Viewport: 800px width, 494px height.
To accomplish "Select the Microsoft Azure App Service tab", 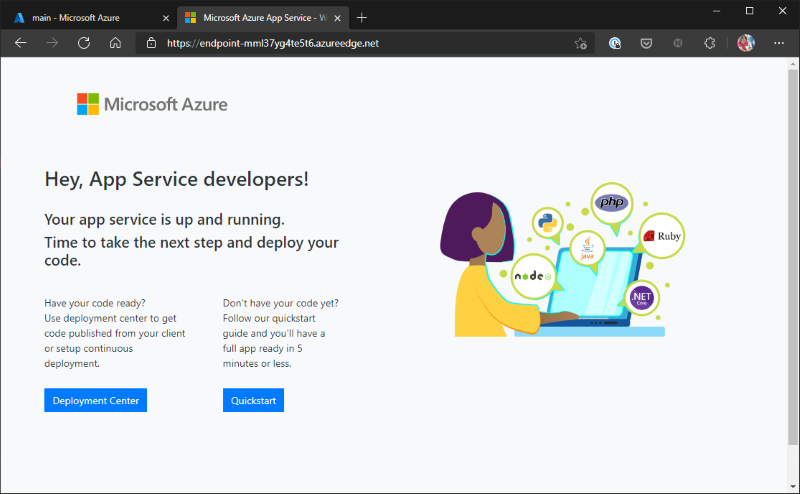I will pos(263,18).
